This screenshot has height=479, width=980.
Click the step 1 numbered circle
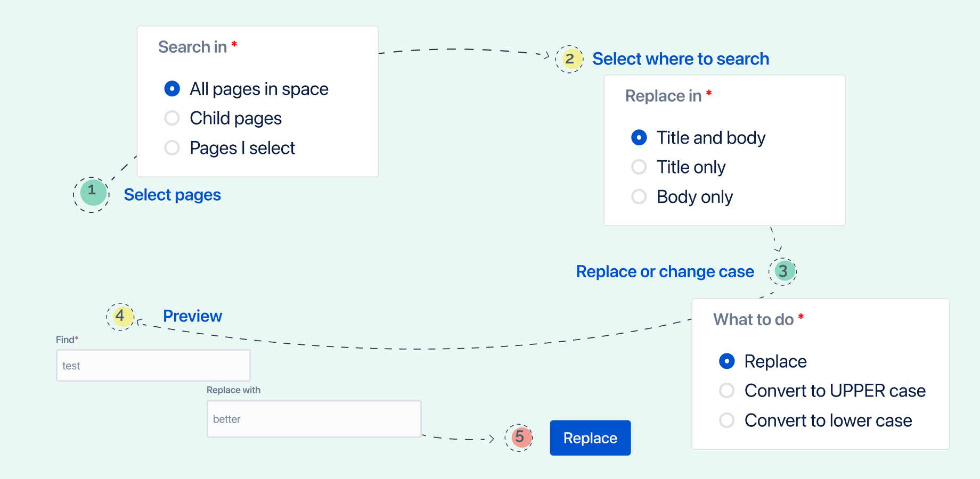coord(92,194)
